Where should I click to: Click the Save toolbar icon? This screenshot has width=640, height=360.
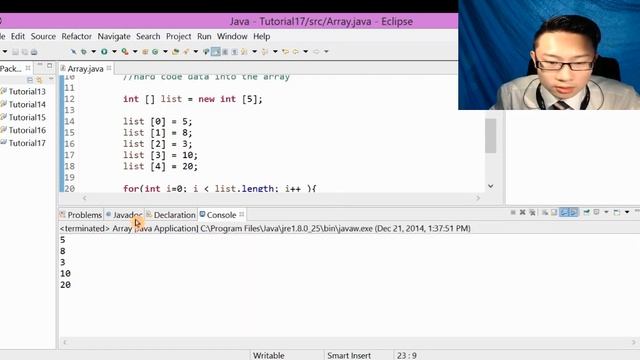[x=15, y=52]
